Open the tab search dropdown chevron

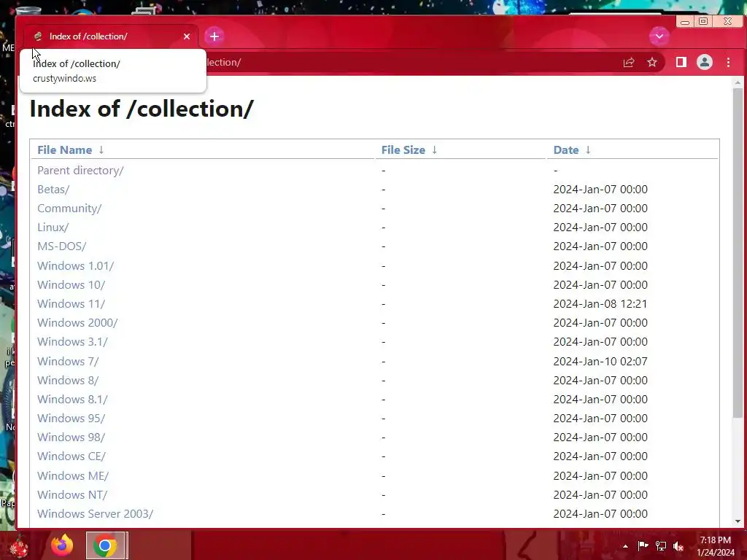659,36
